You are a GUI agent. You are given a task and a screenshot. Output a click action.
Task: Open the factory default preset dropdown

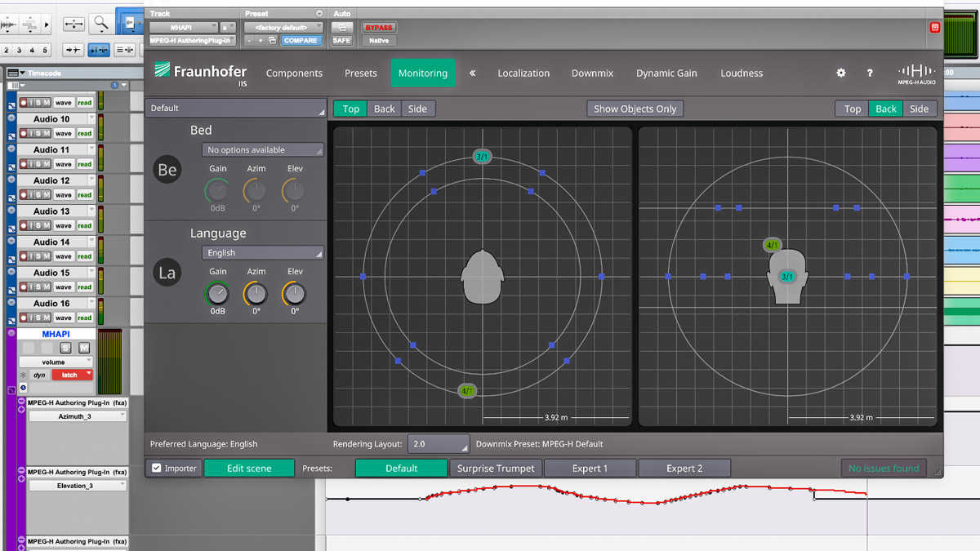point(283,27)
